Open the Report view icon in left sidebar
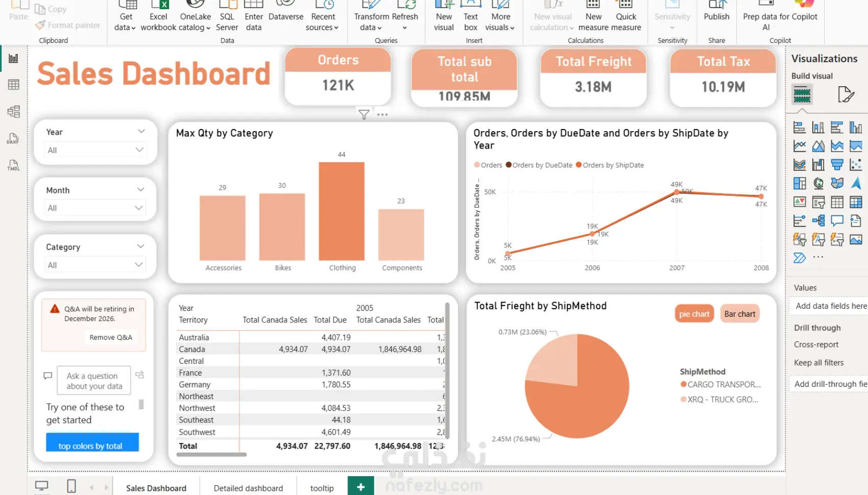Screen dimensions: 868x495 pyautogui.click(x=14, y=58)
